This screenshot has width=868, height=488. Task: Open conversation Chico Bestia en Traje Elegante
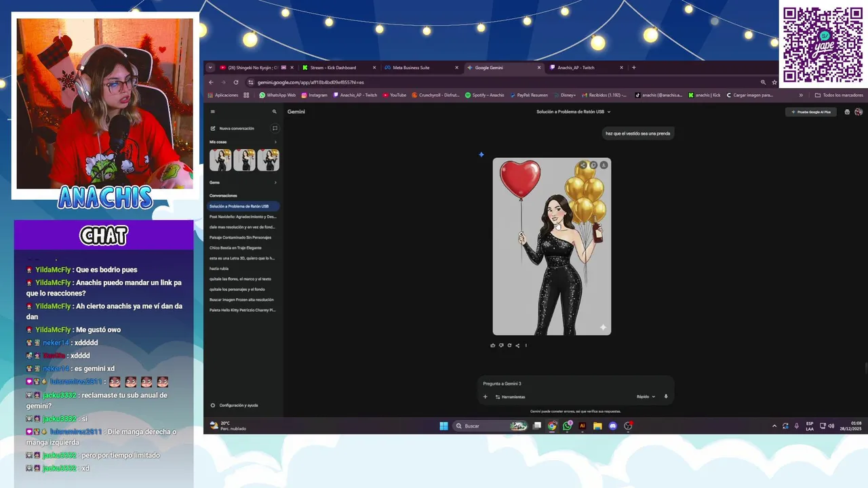(x=243, y=248)
